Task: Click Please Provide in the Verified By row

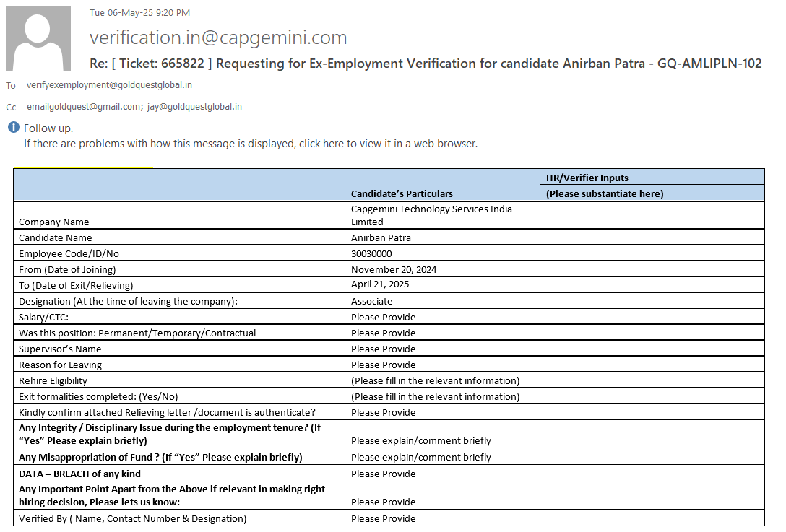Action: point(383,519)
